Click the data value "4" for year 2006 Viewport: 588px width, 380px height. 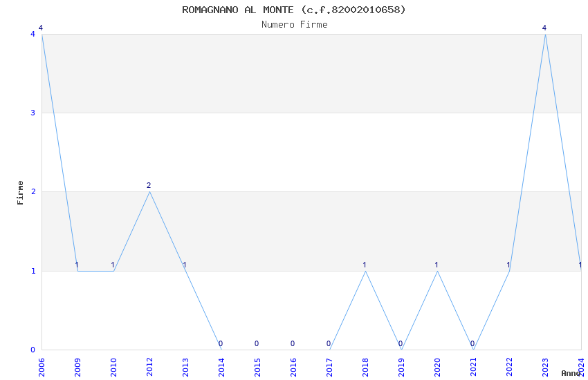(41, 28)
